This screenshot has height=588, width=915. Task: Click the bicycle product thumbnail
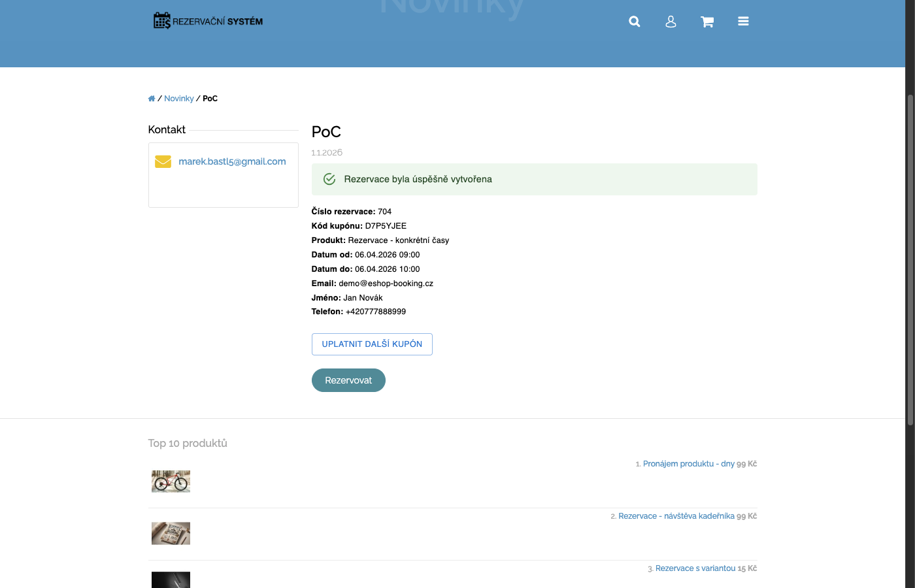171,482
